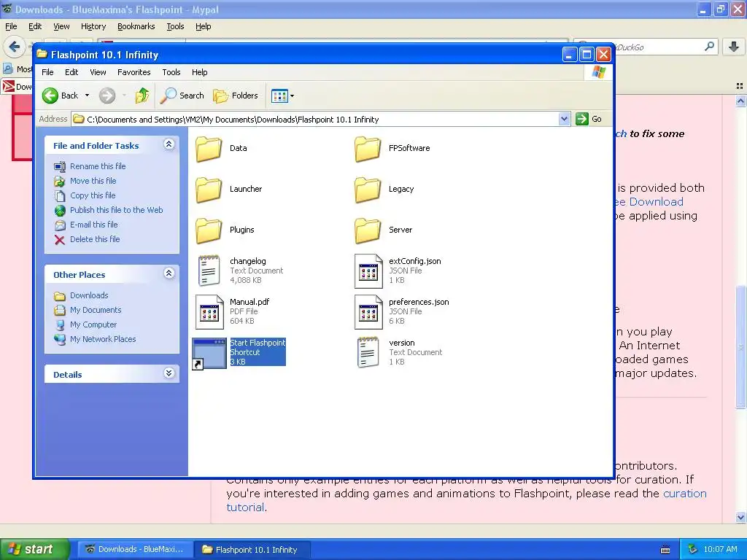This screenshot has height=560, width=747.
Task: Click the system tray safely remove icon
Action: click(x=693, y=550)
